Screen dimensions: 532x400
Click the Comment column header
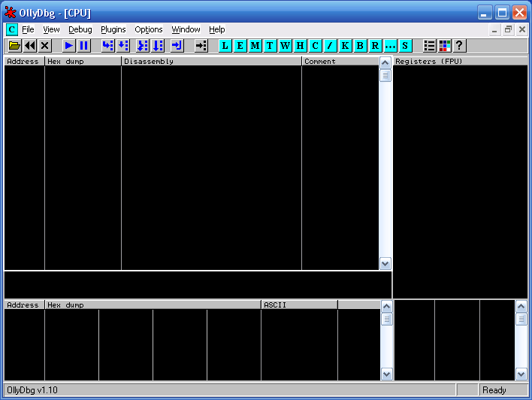click(340, 61)
